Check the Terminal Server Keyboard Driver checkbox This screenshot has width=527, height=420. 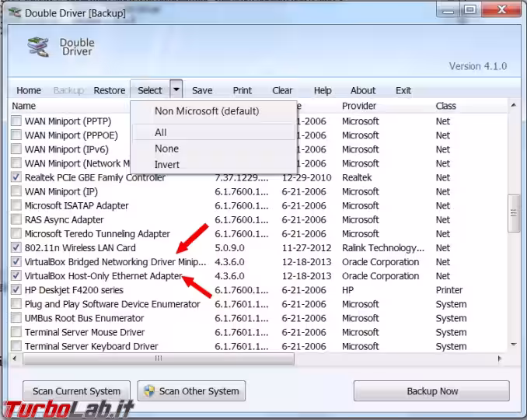click(16, 345)
